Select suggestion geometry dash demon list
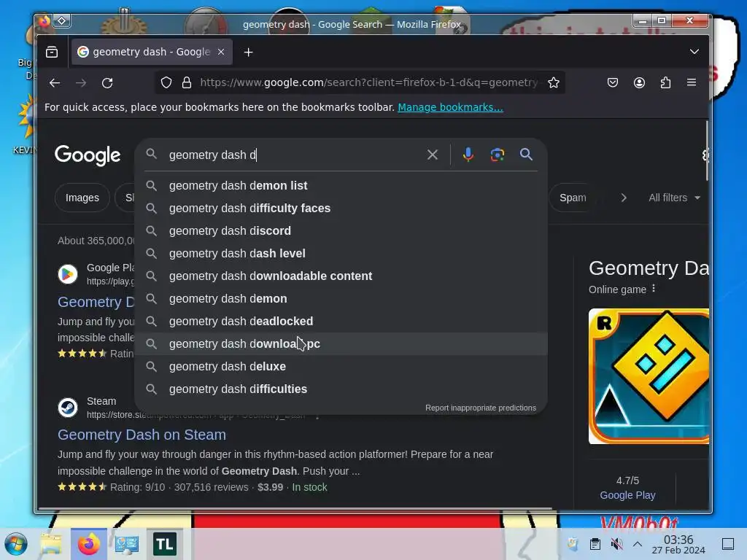747x560 pixels. coord(341,186)
